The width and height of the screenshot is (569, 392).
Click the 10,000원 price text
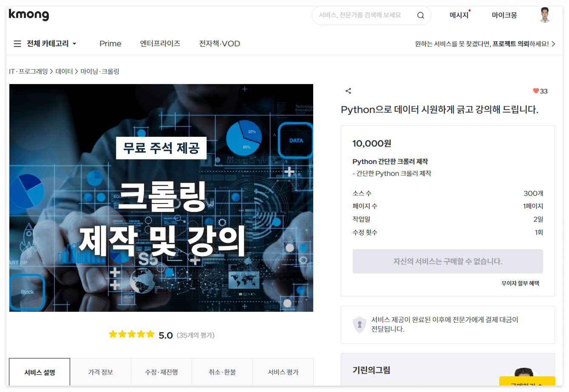pyautogui.click(x=372, y=144)
